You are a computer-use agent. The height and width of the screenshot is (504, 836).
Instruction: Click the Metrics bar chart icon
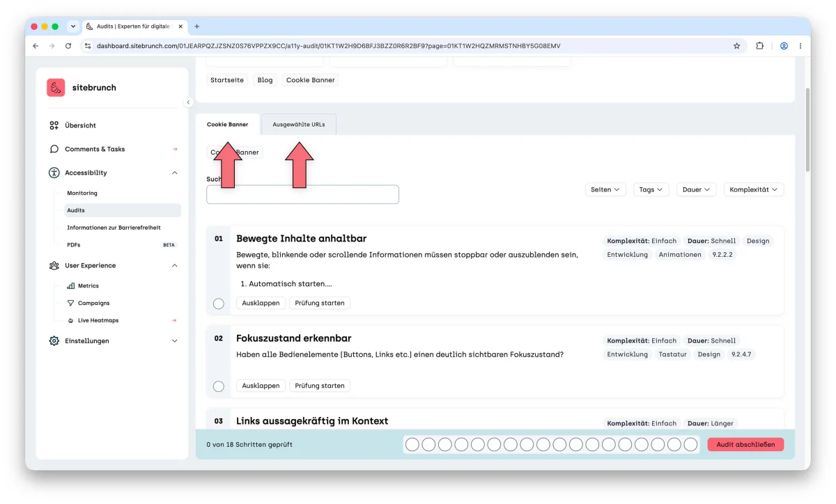(71, 285)
